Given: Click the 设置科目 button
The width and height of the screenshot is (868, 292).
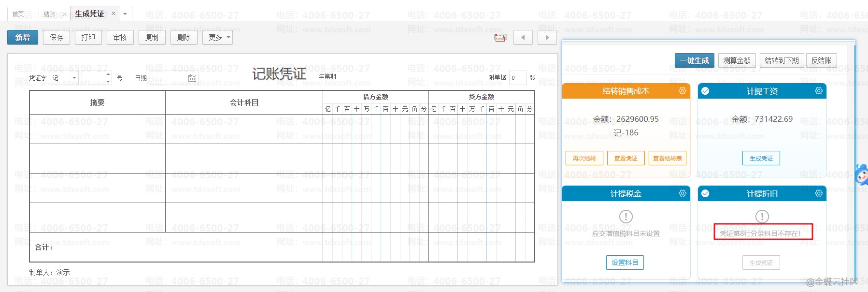Looking at the screenshot, I should click(625, 263).
